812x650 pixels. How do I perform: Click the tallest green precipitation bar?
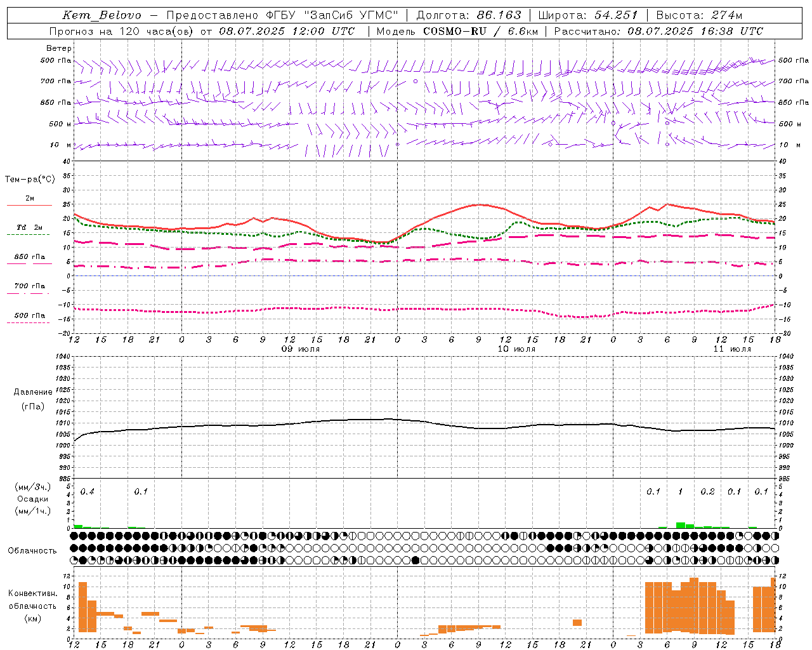click(681, 525)
